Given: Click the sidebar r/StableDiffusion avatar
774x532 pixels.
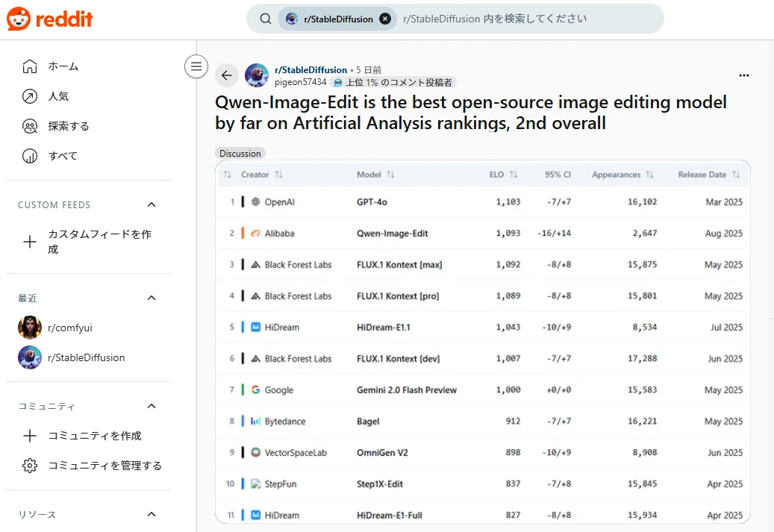Looking at the screenshot, I should coord(30,357).
